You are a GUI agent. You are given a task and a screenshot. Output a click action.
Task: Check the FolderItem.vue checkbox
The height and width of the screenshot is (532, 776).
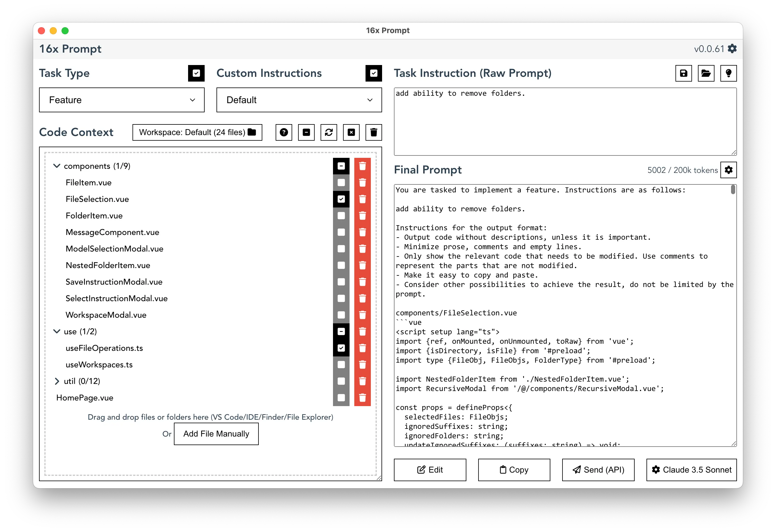tap(341, 215)
